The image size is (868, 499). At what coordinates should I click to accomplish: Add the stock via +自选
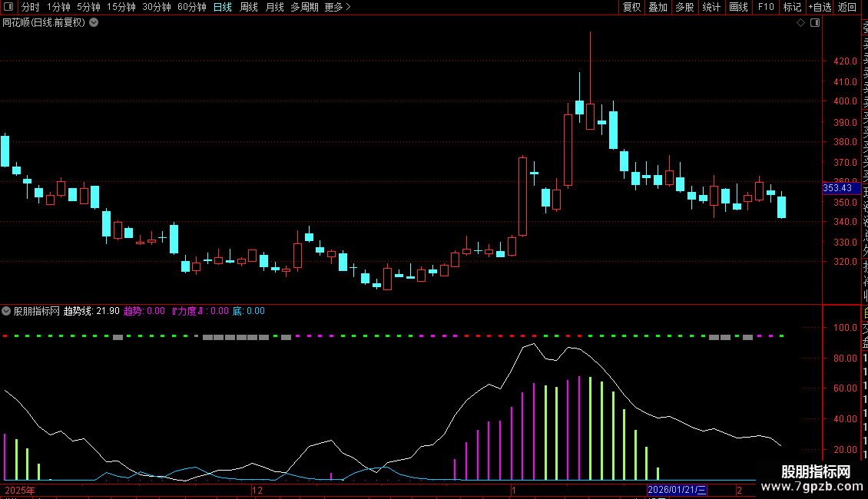tap(820, 7)
